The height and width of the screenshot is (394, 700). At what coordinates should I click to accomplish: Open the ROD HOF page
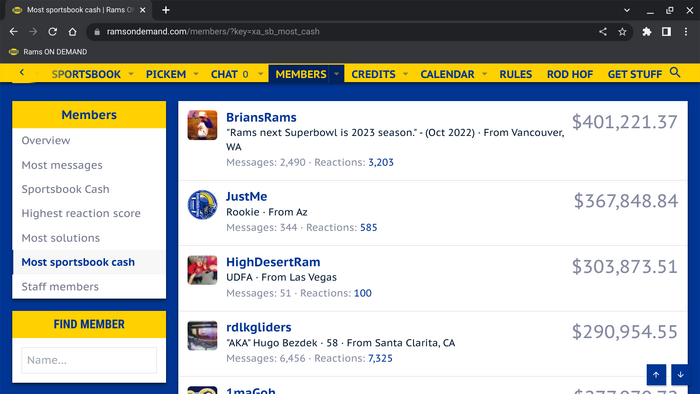click(x=570, y=74)
